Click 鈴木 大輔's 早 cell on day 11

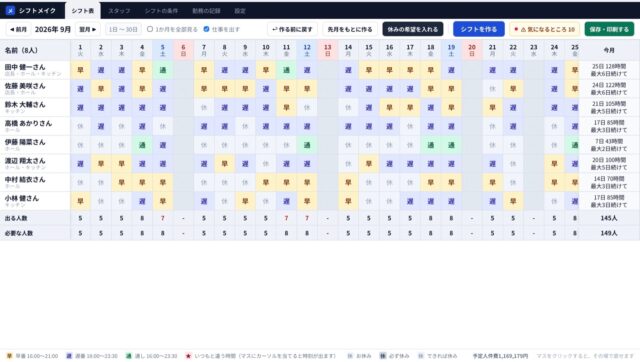[x=286, y=108]
